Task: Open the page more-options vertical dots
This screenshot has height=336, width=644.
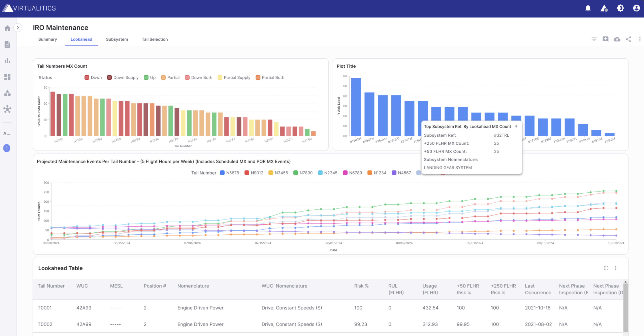Action: click(640, 39)
